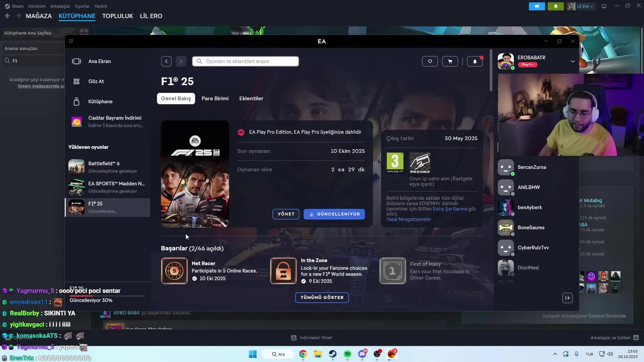
Task: Open Cadılar Bayramı İndirimi promotion
Action: pos(108,121)
